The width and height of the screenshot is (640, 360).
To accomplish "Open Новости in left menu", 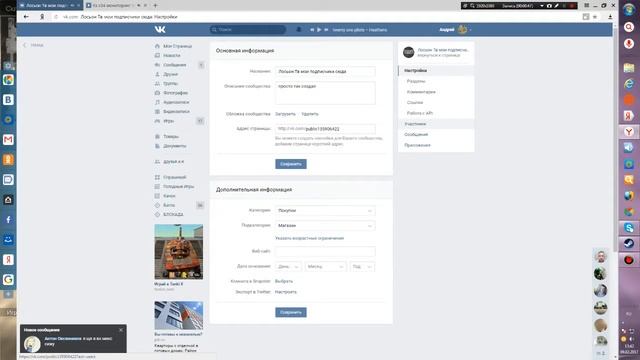I will (x=171, y=56).
